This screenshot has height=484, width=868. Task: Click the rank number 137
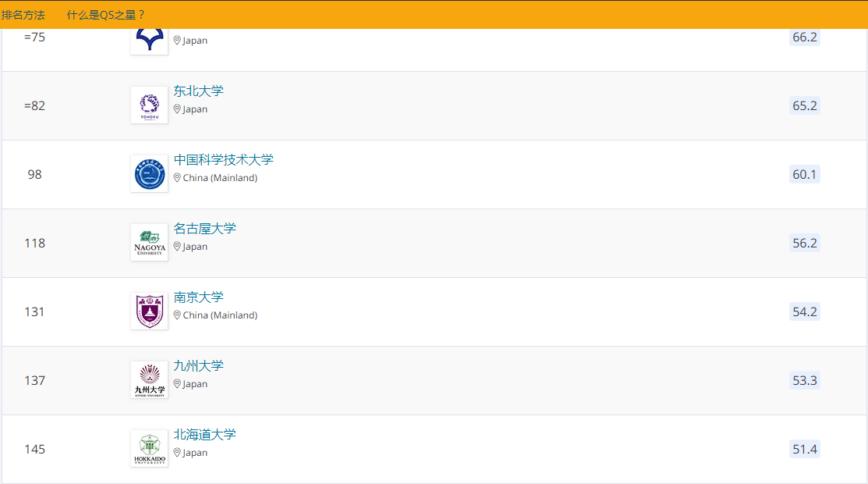coord(34,381)
